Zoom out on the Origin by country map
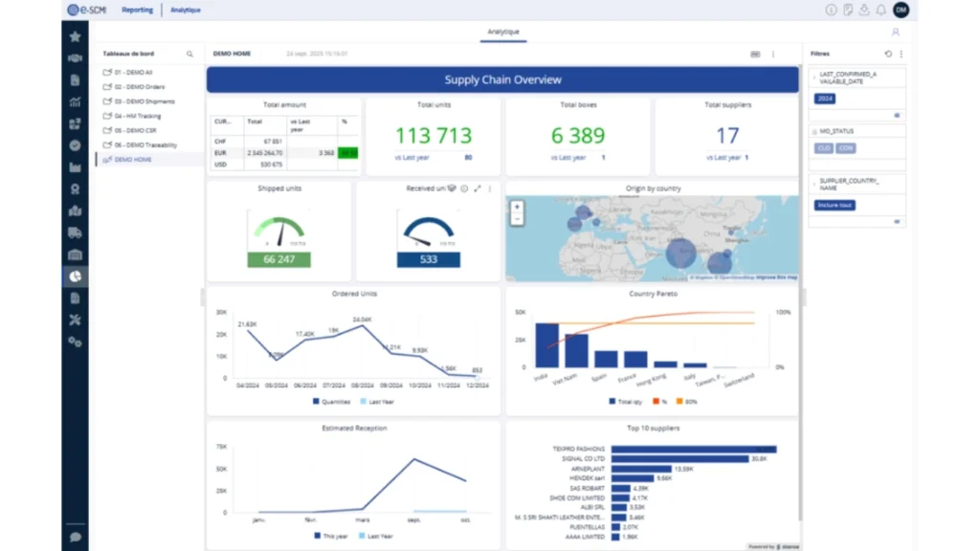980x551 pixels. tap(517, 219)
